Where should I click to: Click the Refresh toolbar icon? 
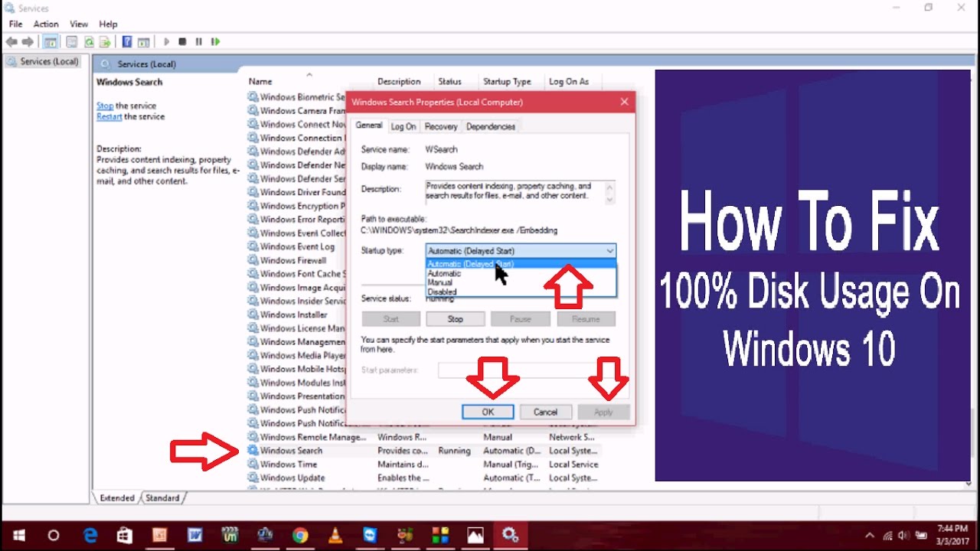[89, 42]
